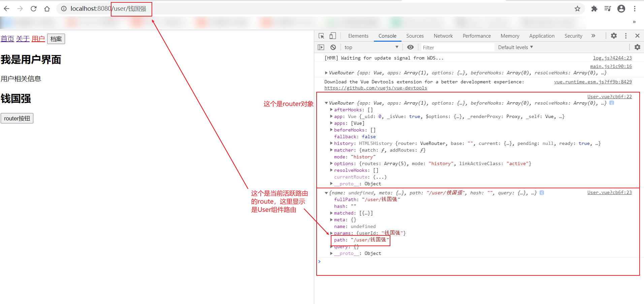Open console settings gear
The image size is (644, 304).
click(637, 47)
